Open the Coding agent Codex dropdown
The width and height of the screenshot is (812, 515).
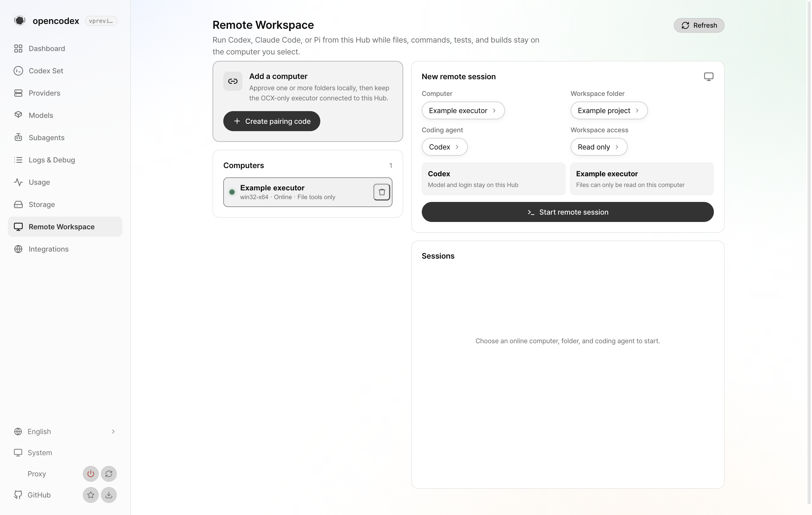pyautogui.click(x=444, y=147)
